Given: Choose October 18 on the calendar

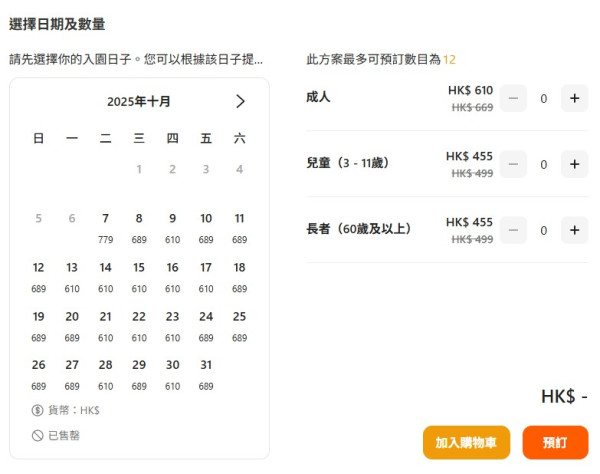Looking at the screenshot, I should click(x=239, y=275).
